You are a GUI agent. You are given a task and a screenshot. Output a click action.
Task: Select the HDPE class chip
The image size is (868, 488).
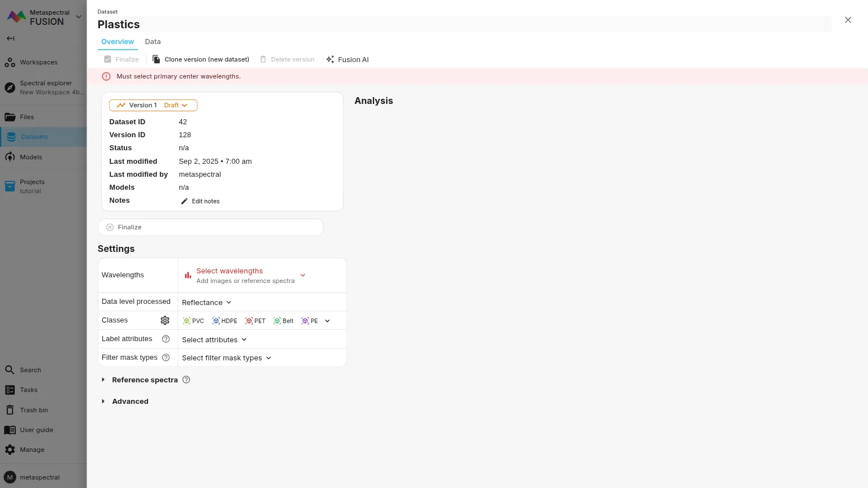coord(225,321)
